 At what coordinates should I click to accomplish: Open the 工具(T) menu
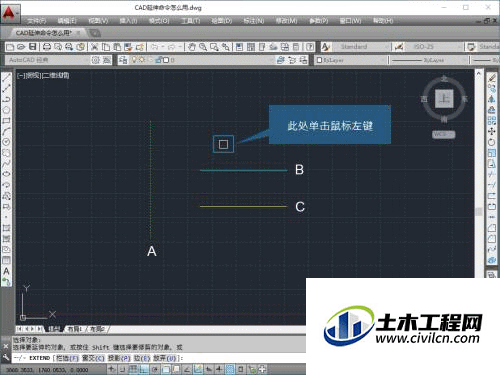[x=191, y=21]
